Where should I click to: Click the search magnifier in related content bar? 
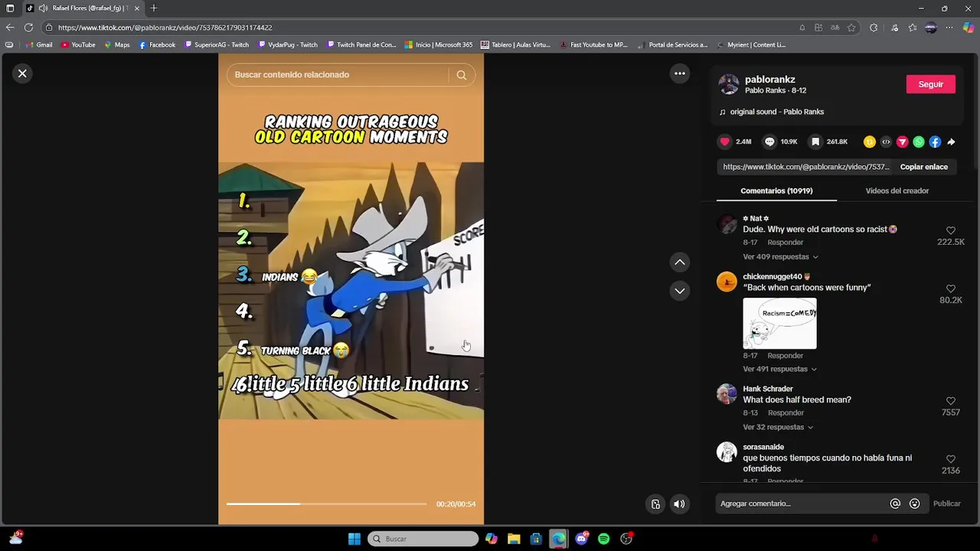[x=461, y=75]
